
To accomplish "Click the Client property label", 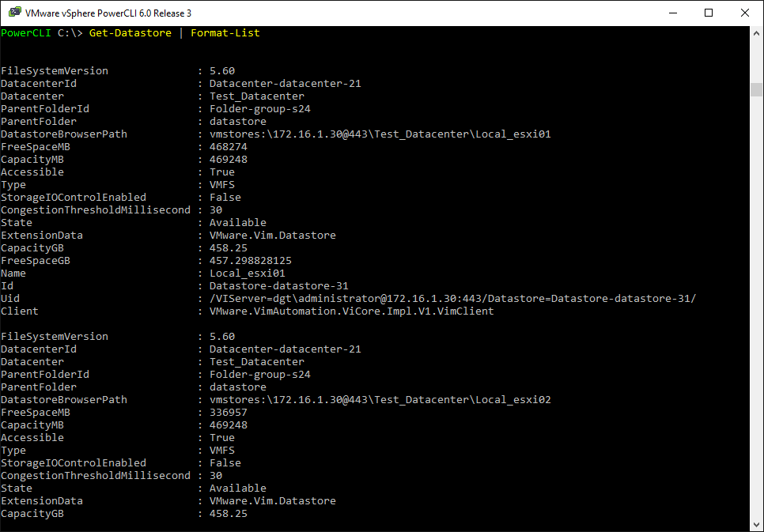I will tap(20, 311).
